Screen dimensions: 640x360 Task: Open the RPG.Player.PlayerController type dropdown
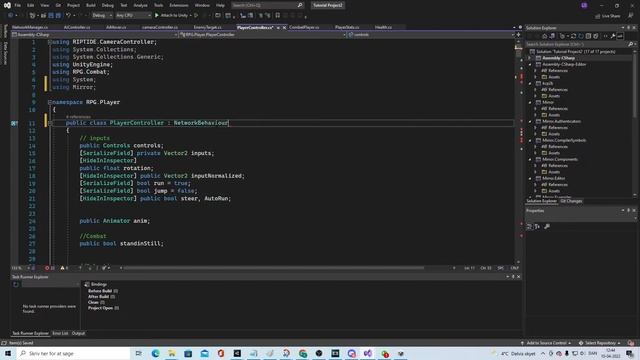coord(263,35)
